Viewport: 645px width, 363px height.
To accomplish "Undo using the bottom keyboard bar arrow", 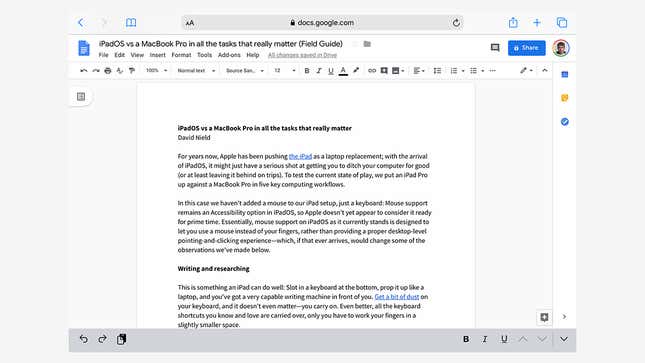I will (84, 339).
